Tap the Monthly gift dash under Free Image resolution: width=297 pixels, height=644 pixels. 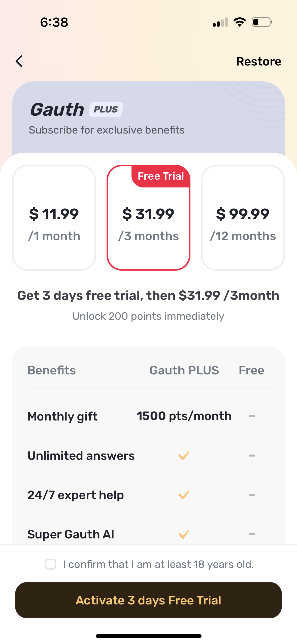(x=252, y=416)
